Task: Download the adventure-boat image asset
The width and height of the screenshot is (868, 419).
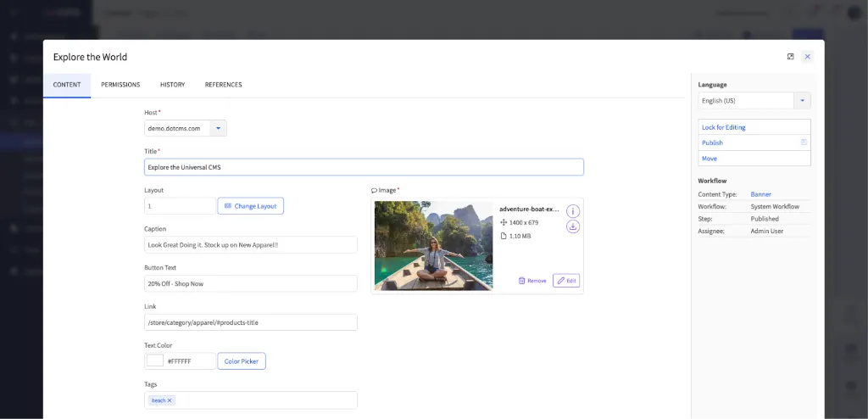Action: [573, 226]
